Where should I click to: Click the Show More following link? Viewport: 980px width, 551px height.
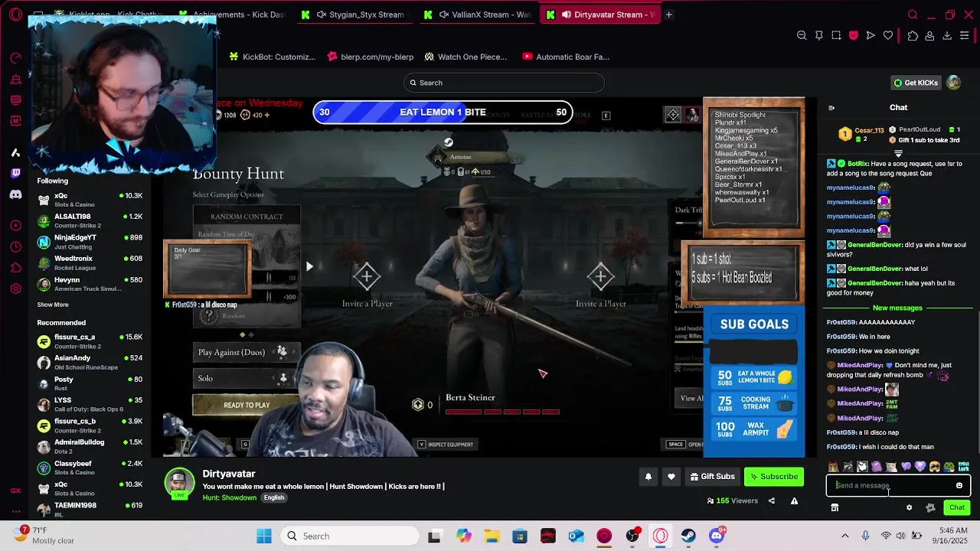click(x=53, y=305)
